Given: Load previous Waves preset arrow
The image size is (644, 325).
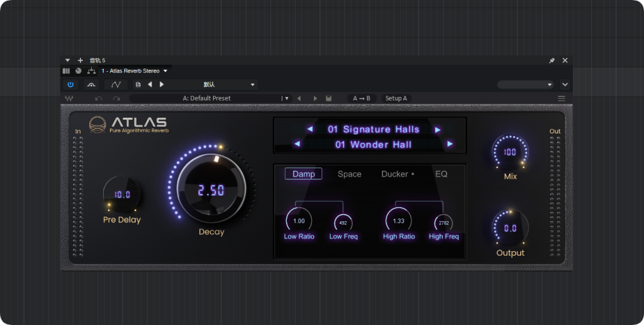Looking at the screenshot, I should pyautogui.click(x=299, y=98).
